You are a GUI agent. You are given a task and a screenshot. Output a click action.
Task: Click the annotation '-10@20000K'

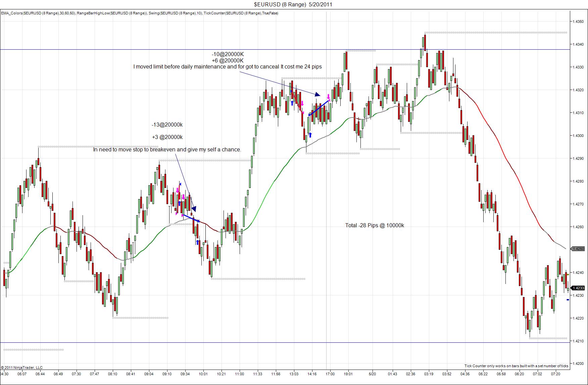(228, 54)
